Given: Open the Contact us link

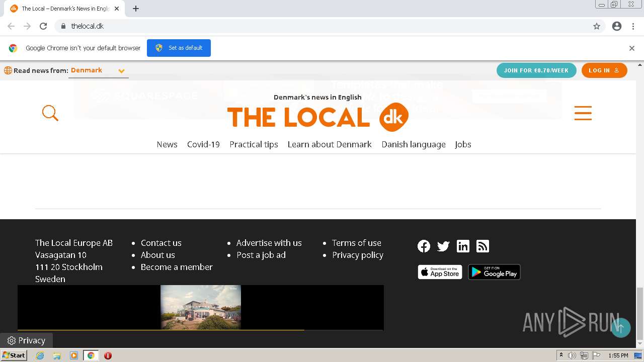Looking at the screenshot, I should click(161, 243).
